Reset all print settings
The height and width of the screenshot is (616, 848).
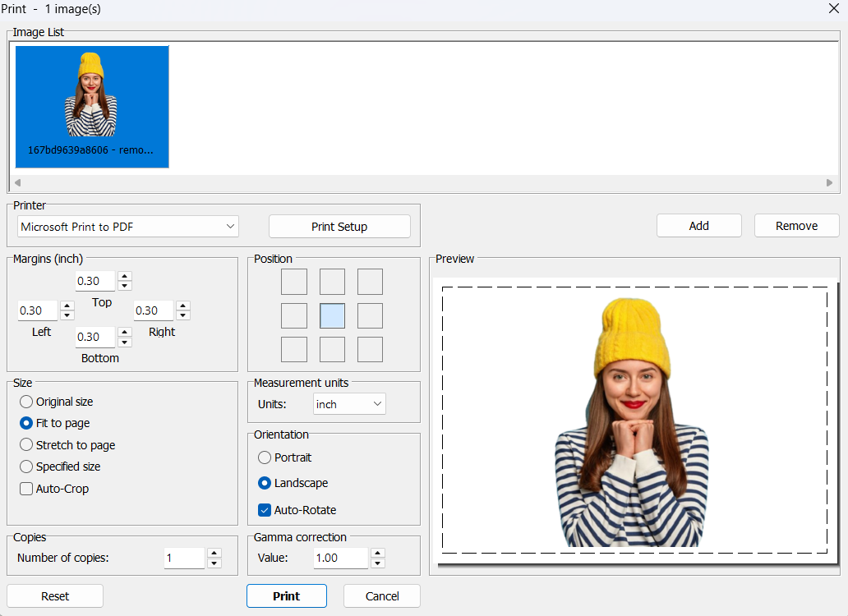tap(55, 596)
